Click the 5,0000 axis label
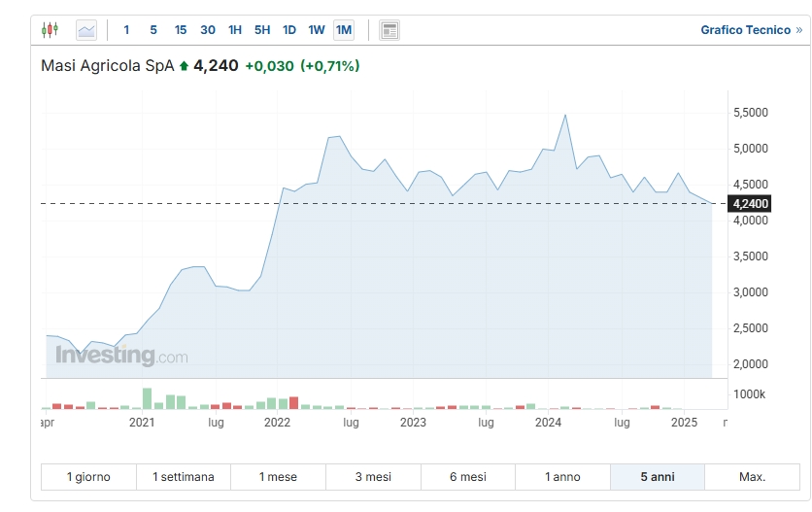This screenshot has width=812, height=512. (751, 149)
